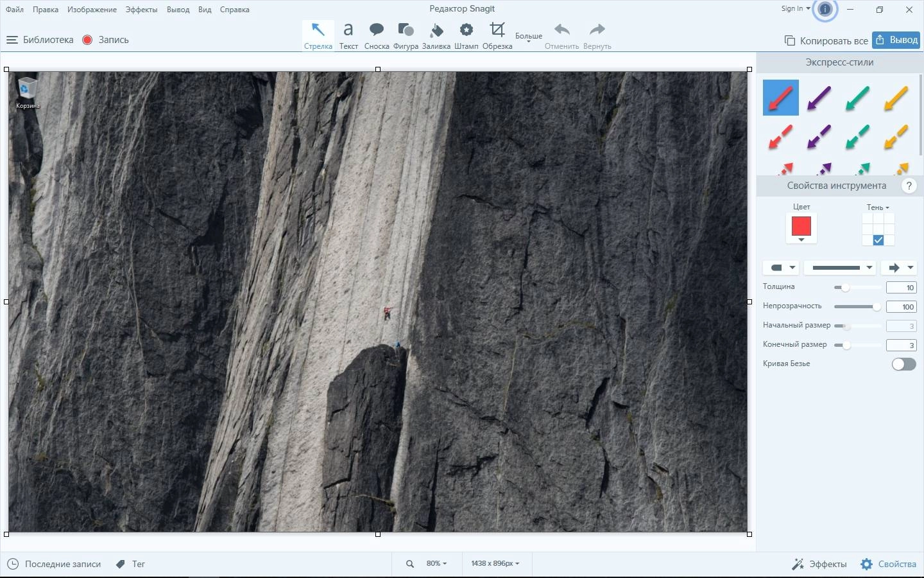
Task: Apply the solid purple arrow quick style
Action: (x=819, y=98)
